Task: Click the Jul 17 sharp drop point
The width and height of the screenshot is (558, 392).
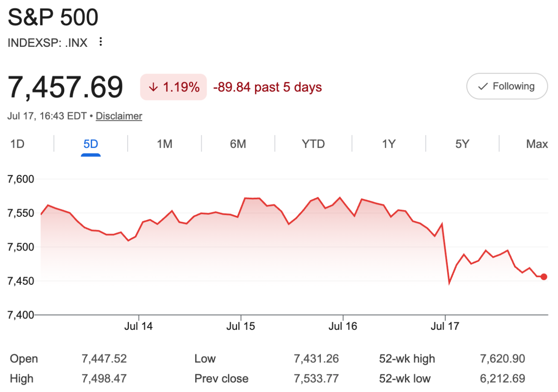Action: (449, 283)
